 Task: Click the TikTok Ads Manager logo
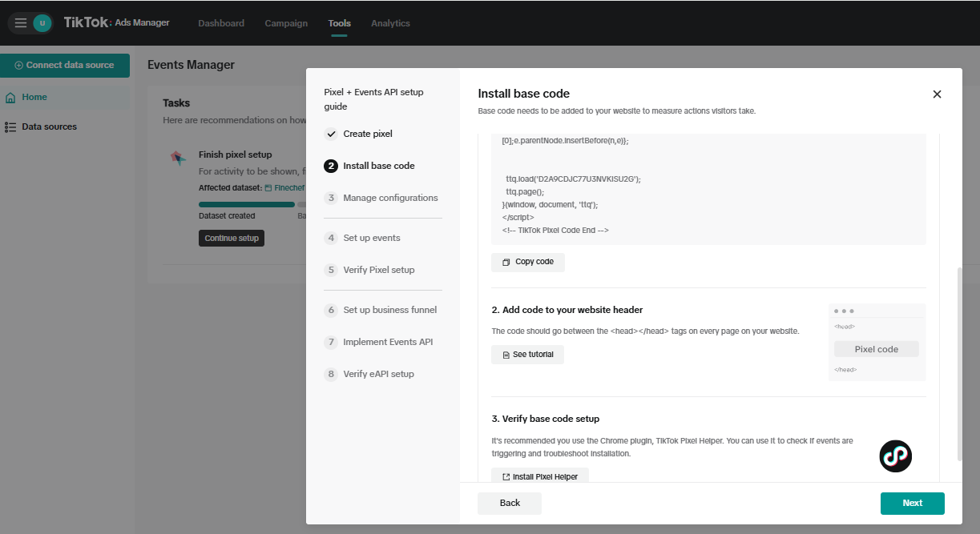117,22
